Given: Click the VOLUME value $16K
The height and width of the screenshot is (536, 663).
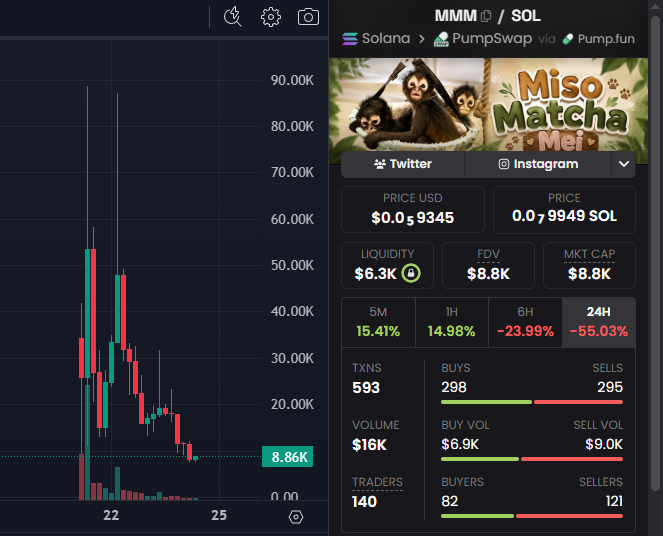Looking at the screenshot, I should coord(369,445).
